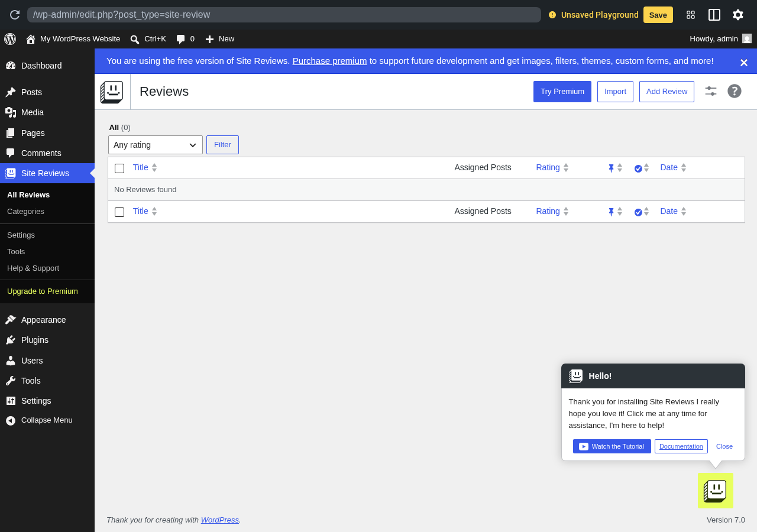The width and height of the screenshot is (757, 532).
Task: Open Posts in the sidebar
Action: tap(47, 92)
